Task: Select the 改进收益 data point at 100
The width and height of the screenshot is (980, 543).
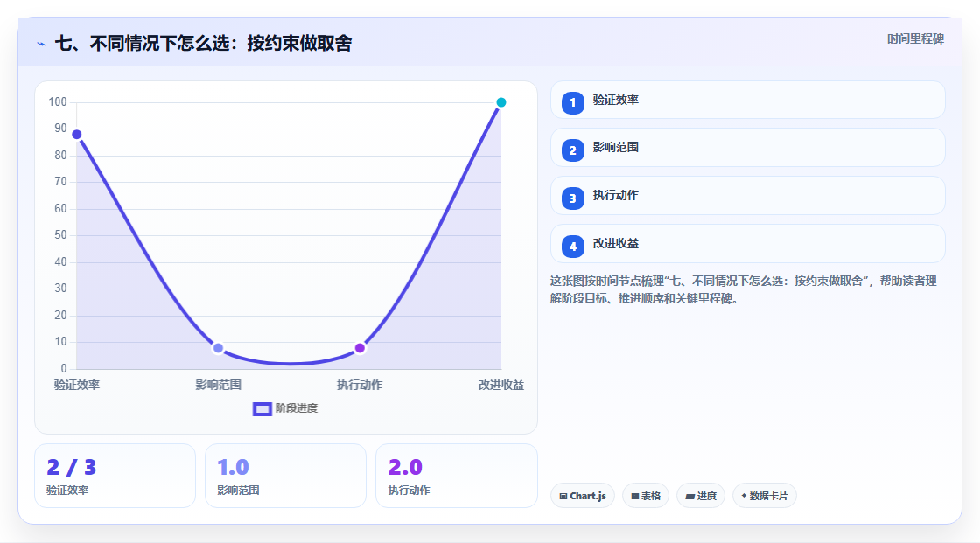Action: coord(500,102)
